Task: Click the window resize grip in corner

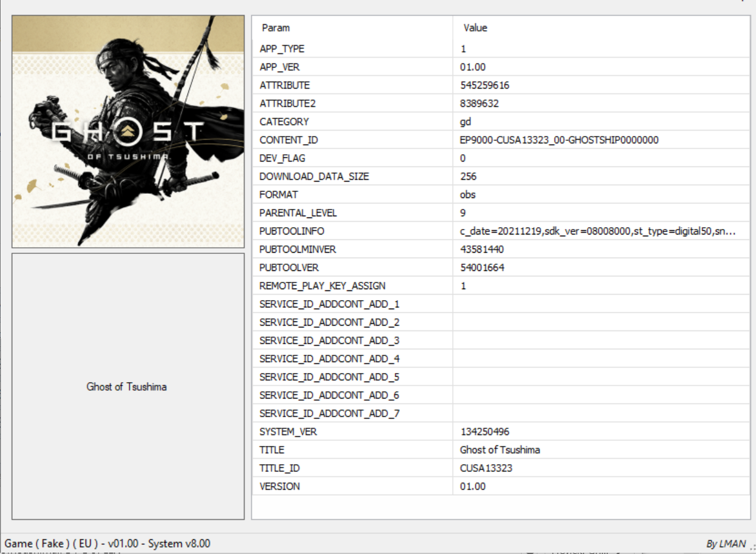Action: pos(751,548)
